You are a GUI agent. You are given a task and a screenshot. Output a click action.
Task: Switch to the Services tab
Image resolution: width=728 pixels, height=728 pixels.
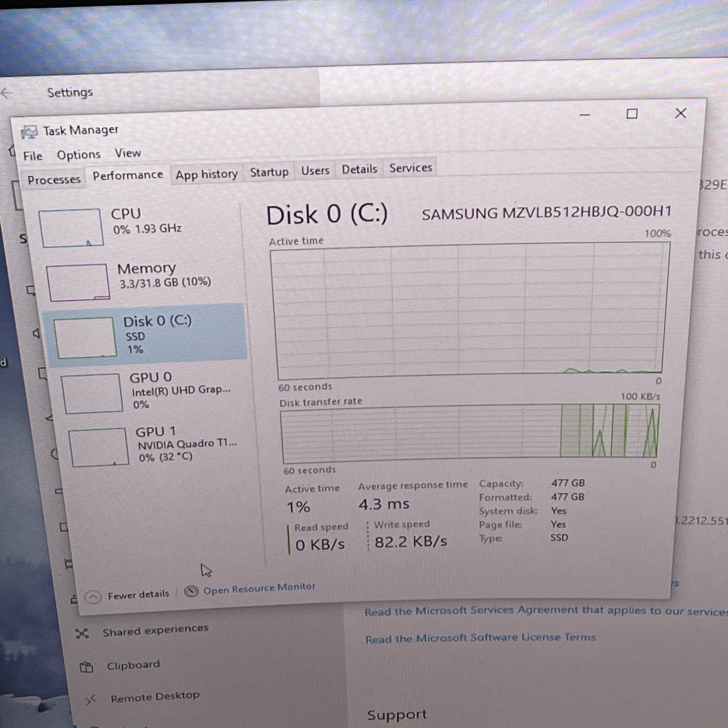[411, 168]
